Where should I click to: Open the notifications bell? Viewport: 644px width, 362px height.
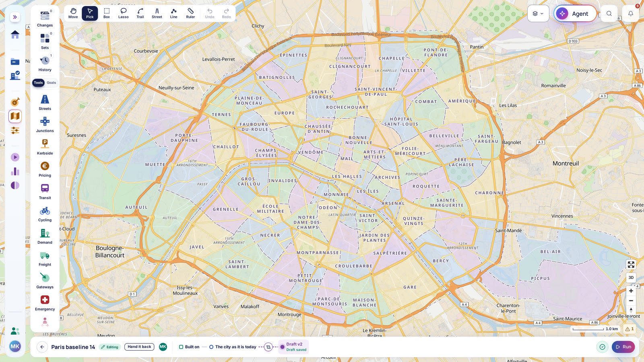tap(631, 14)
